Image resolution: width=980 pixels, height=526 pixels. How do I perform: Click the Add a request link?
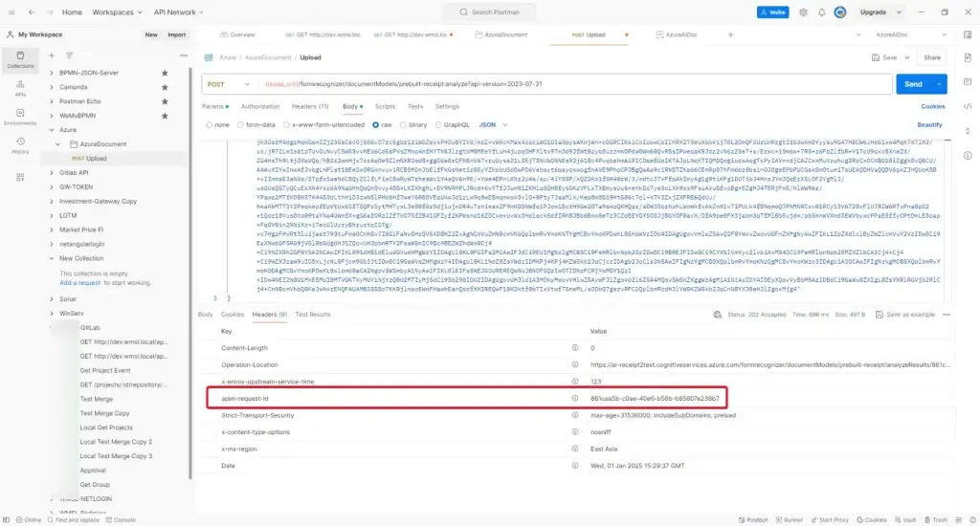(x=80, y=283)
